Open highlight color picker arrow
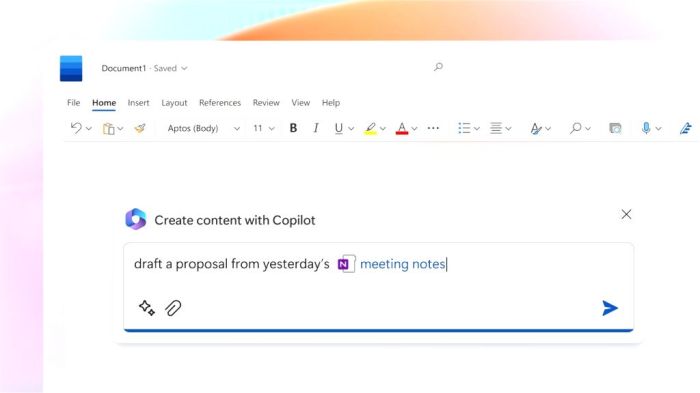This screenshot has height=393, width=700. 383,129
